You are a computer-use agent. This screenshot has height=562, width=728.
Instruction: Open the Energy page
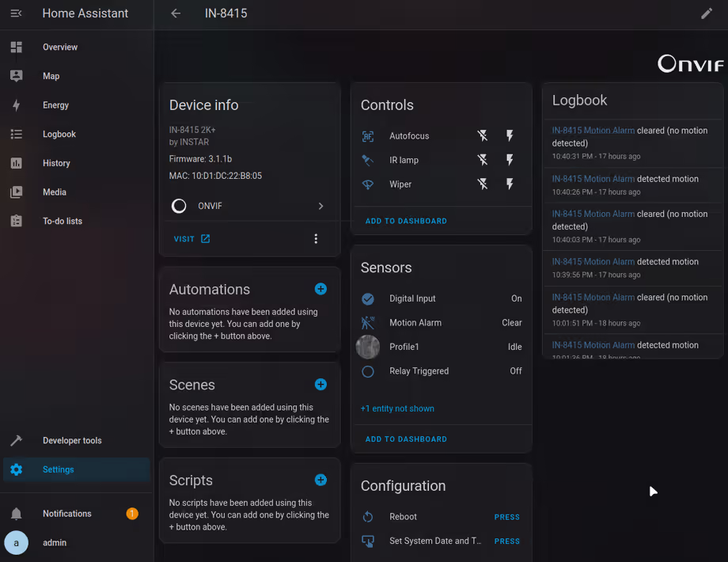click(x=77, y=105)
